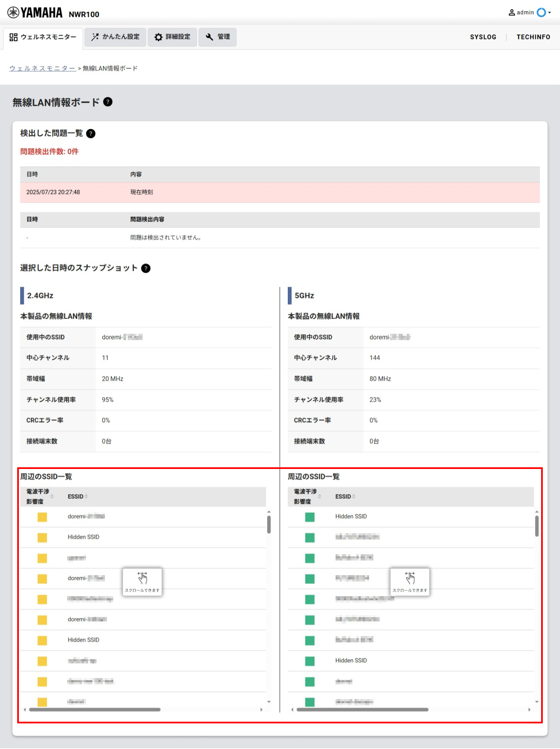This screenshot has width=560, height=749.
Task: Go to the 管理 tab
Action: click(217, 37)
